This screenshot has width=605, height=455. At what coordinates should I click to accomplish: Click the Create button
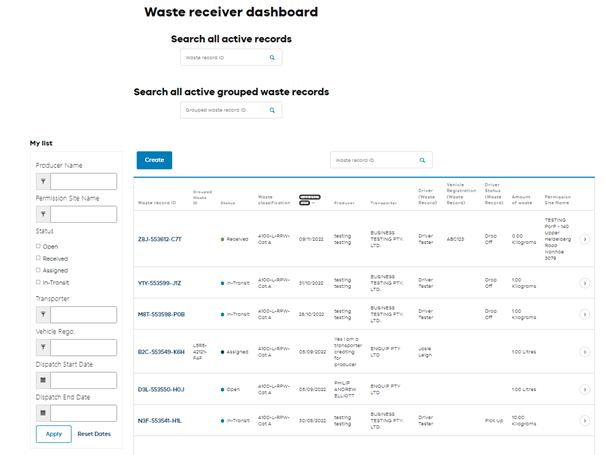pyautogui.click(x=154, y=160)
